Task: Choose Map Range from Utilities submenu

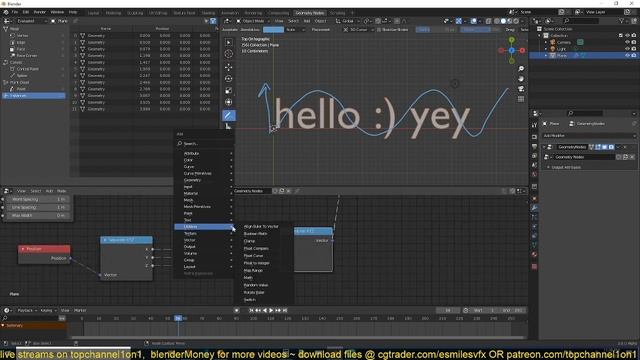Action: tap(253, 271)
